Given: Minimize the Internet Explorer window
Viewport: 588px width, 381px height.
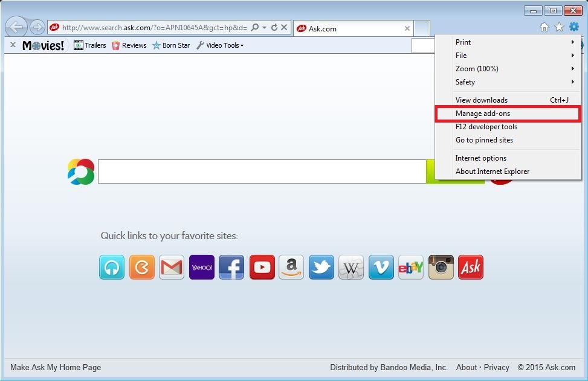Looking at the screenshot, I should click(533, 10).
